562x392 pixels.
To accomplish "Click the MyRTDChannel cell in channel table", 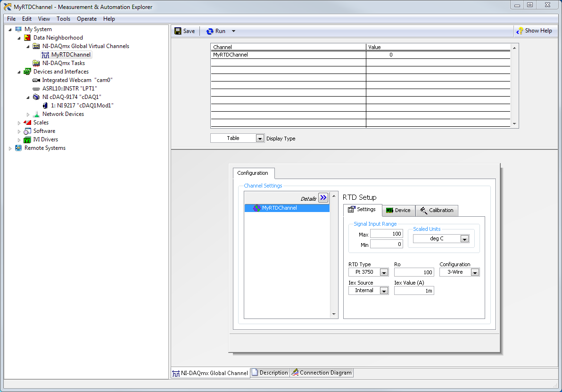I will (x=289, y=55).
